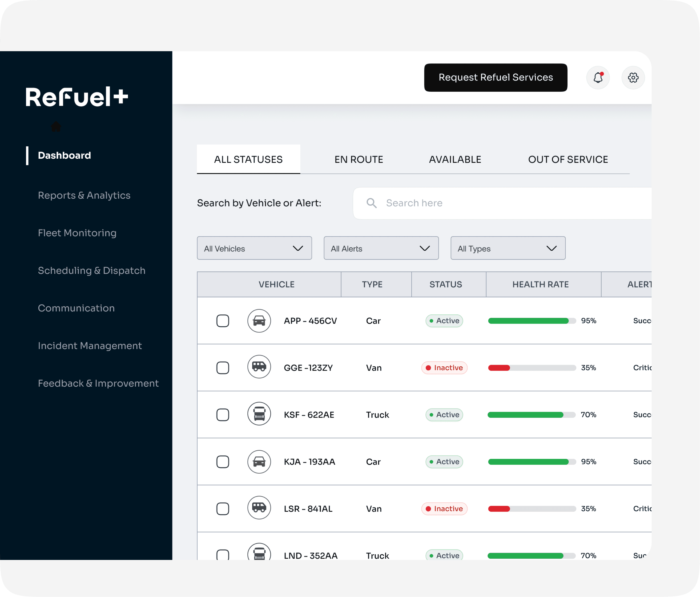Go to Scheduling & Dispatch
Screen dimensions: 700x597
coord(91,271)
